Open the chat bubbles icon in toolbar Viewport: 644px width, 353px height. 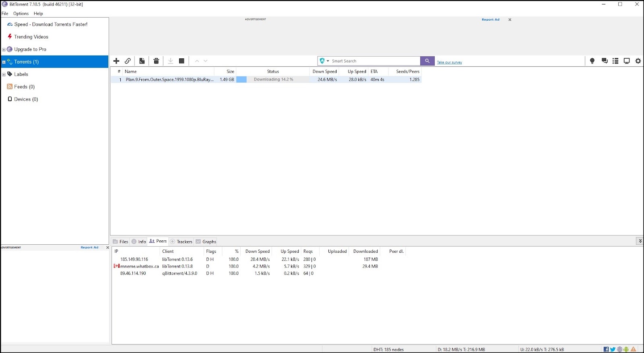605,61
